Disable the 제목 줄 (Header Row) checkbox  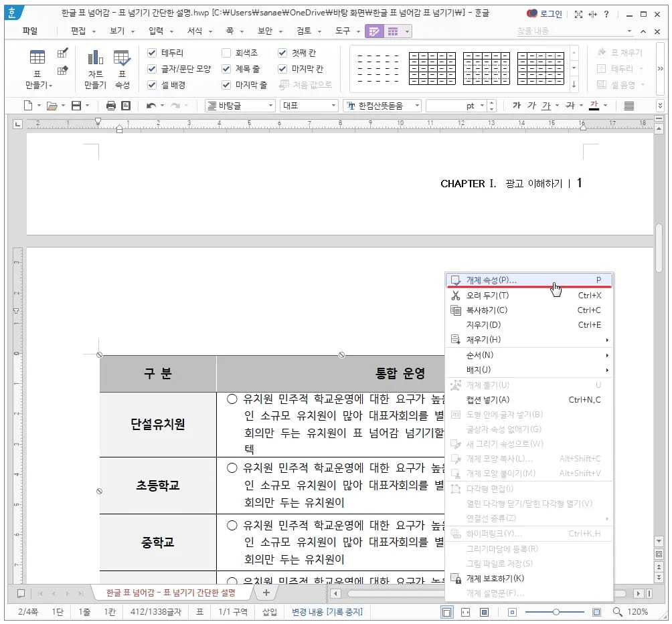[x=226, y=68]
